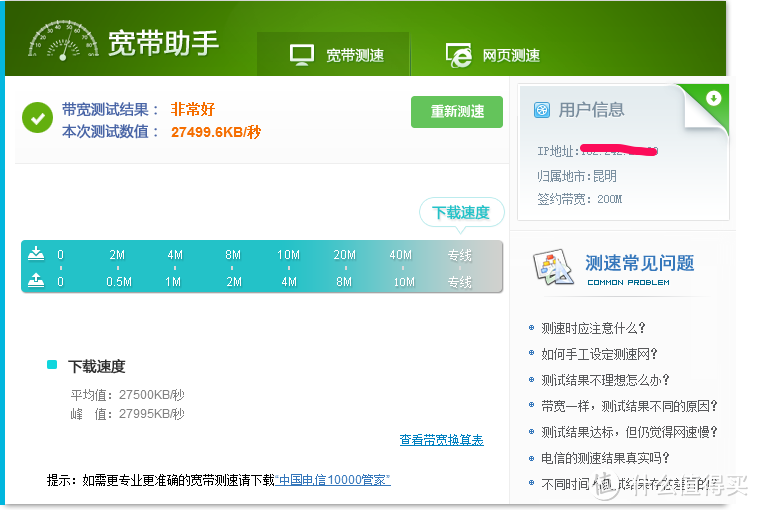
Task: Click the 专线 download scale mark
Action: coord(459,255)
